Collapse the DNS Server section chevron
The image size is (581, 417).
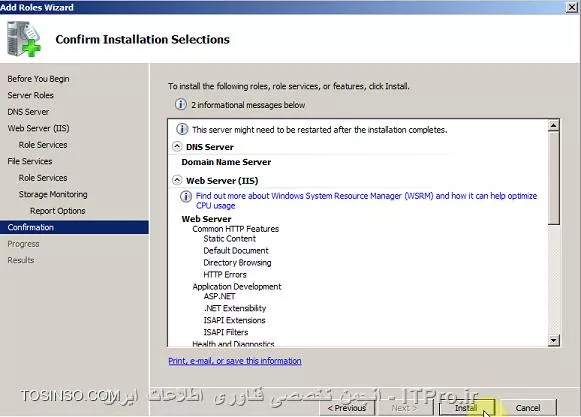tap(177, 147)
